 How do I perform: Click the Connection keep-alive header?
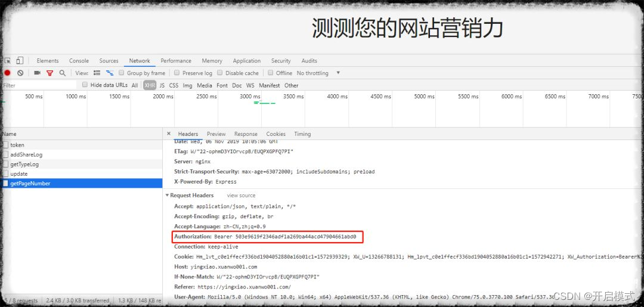(x=206, y=247)
